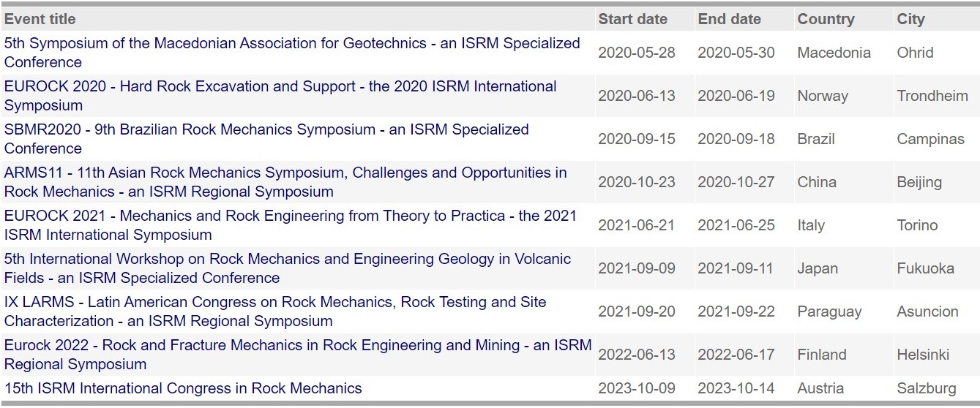This screenshot has height=408, width=980.
Task: Select the Fukuoka city cell
Action: [925, 268]
